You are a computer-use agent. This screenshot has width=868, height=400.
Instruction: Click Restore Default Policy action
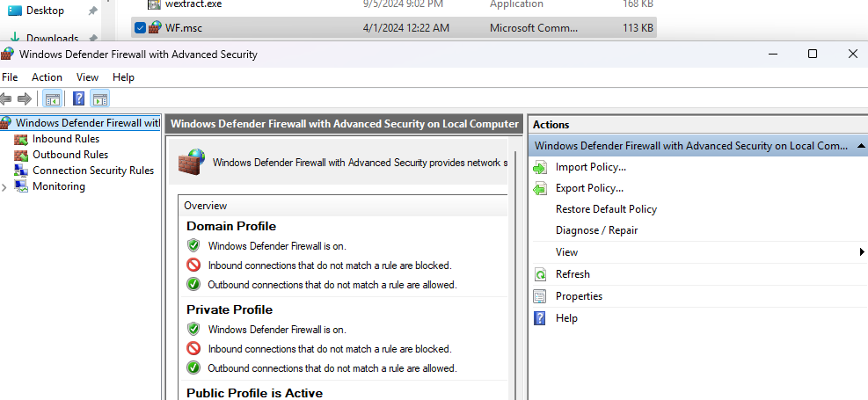[x=606, y=209]
